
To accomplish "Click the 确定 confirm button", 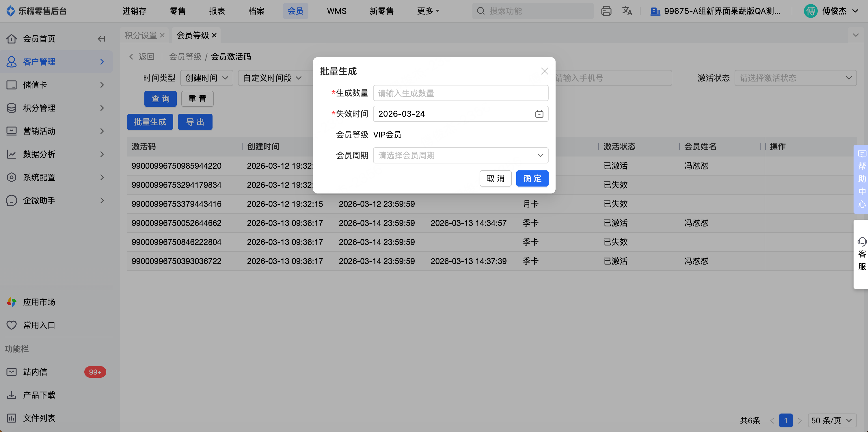I will [532, 178].
